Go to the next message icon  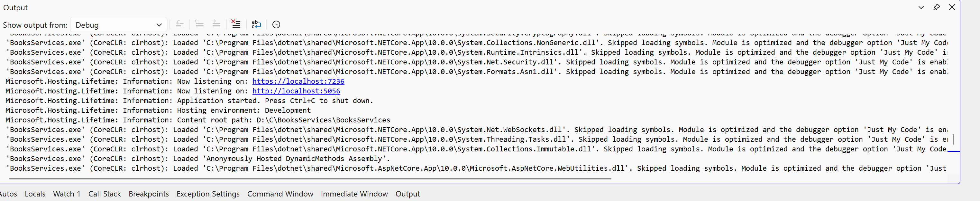(216, 24)
